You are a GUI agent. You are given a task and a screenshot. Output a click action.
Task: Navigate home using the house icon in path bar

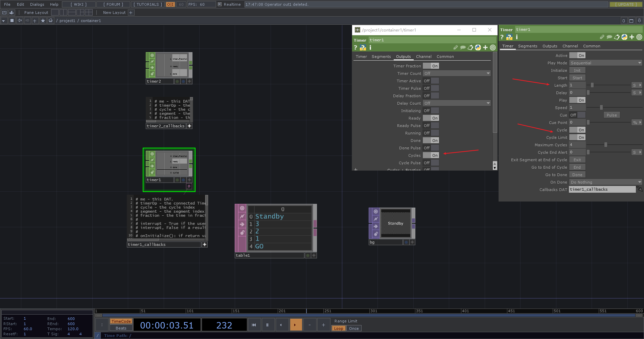tap(50, 20)
